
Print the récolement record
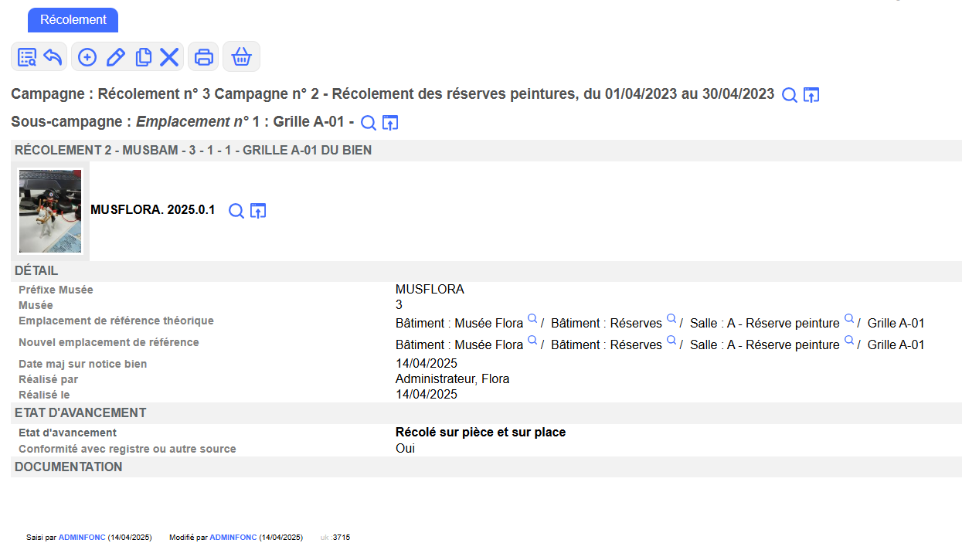tap(204, 57)
